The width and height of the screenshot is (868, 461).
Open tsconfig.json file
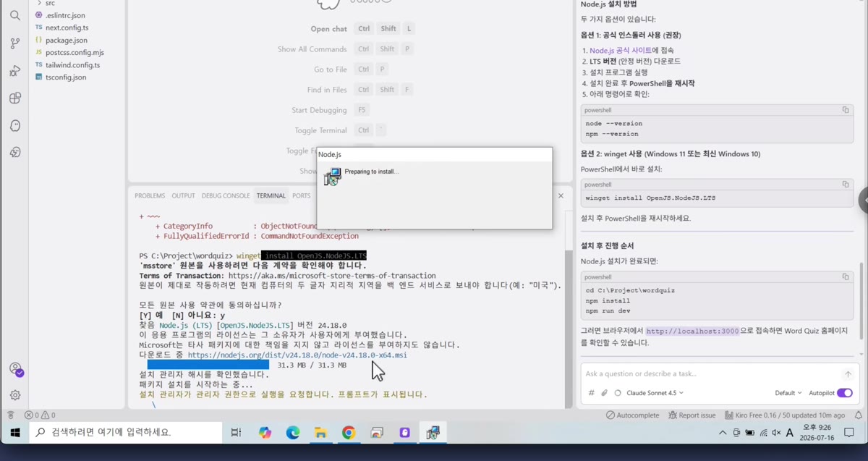click(x=66, y=77)
